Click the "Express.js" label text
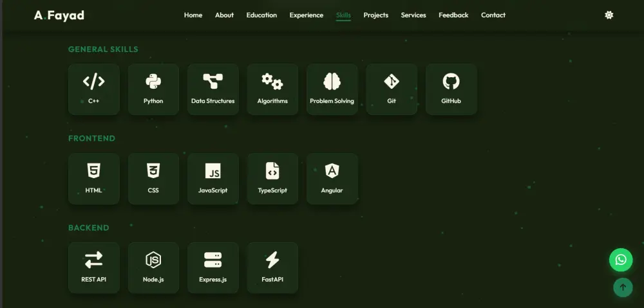 point(213,279)
